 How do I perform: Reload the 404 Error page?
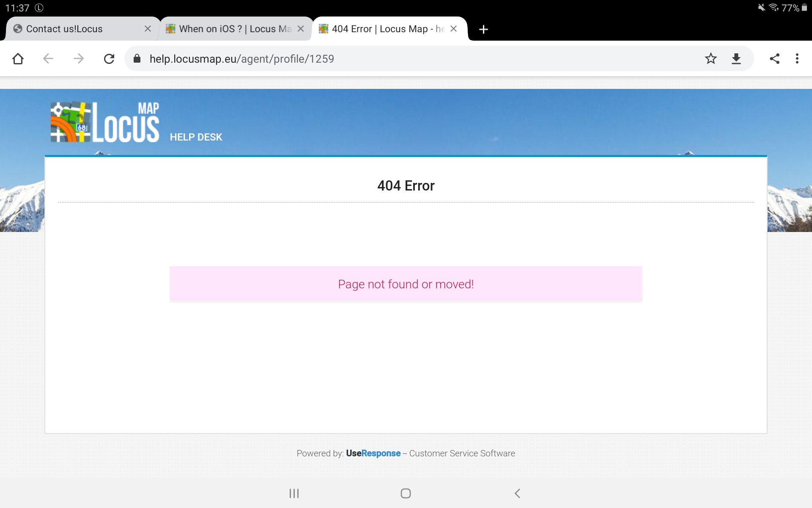click(x=109, y=59)
